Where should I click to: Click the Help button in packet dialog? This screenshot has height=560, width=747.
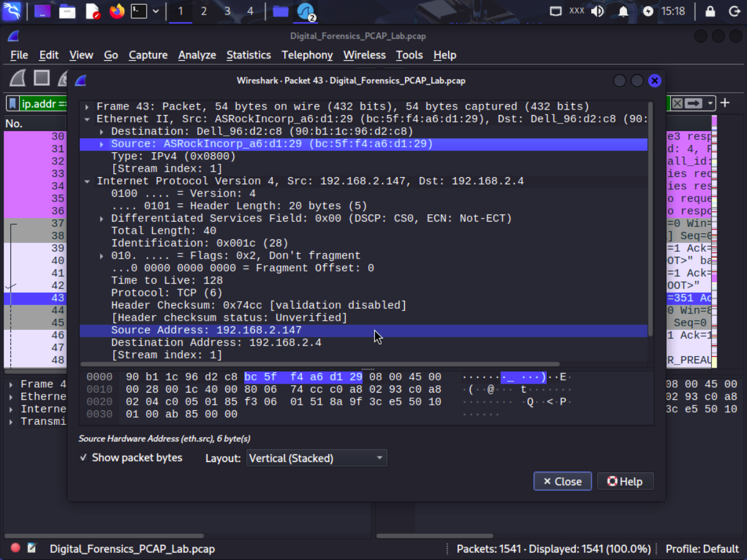pos(625,481)
